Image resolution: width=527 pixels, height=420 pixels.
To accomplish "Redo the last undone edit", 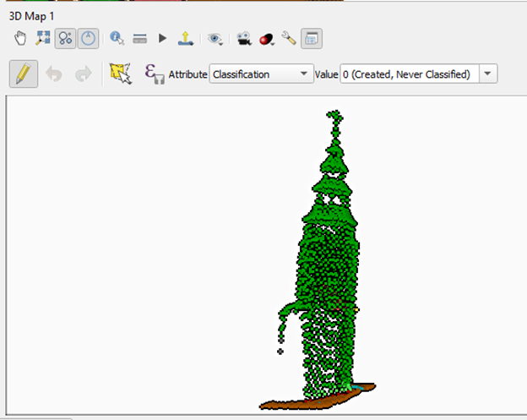I will (x=84, y=74).
